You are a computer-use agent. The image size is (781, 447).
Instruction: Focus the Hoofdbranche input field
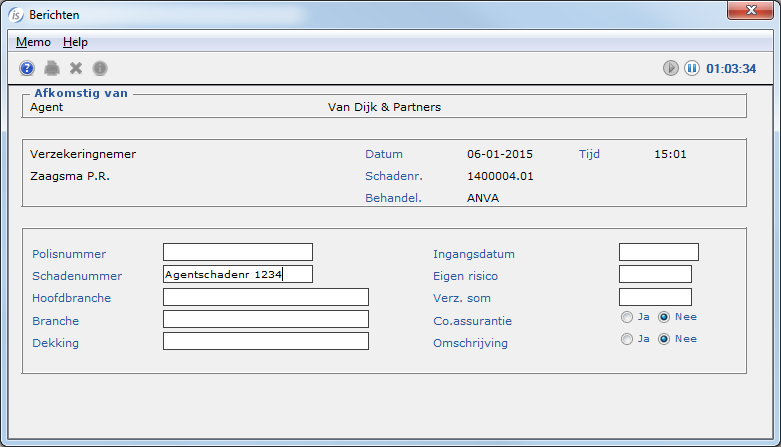[x=265, y=297]
